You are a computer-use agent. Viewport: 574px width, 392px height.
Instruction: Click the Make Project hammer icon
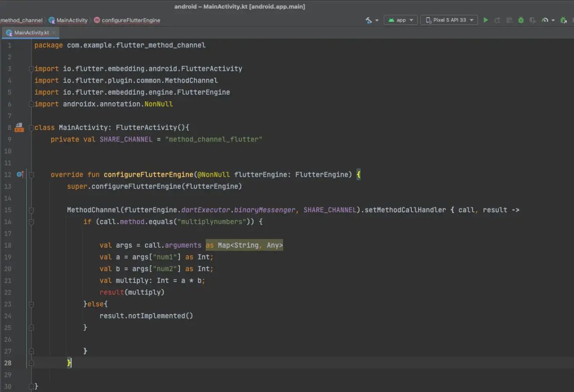pos(369,20)
